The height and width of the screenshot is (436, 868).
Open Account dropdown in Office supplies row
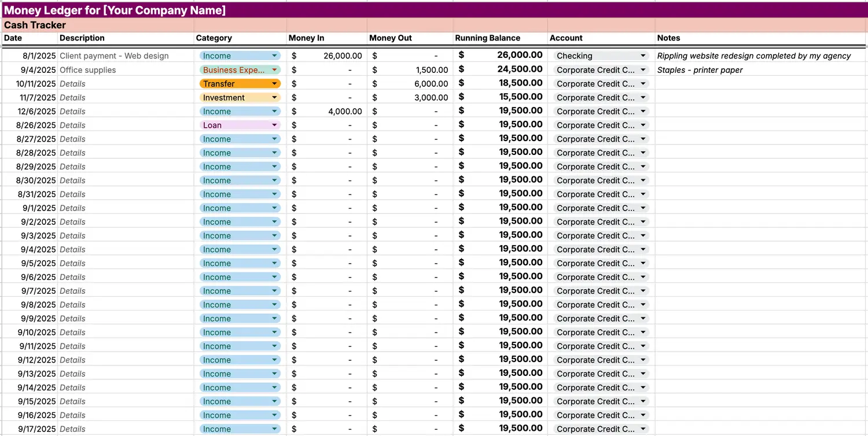click(601, 70)
